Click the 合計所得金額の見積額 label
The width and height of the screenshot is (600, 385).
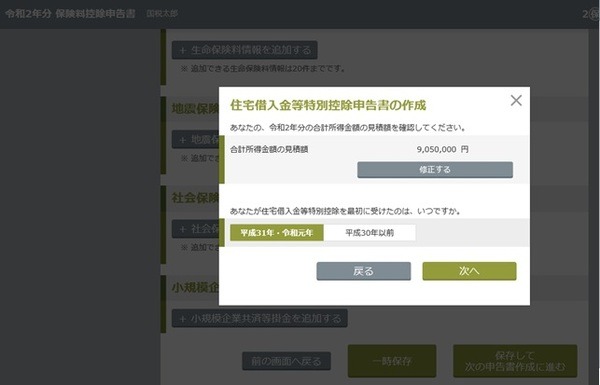pyautogui.click(x=269, y=149)
